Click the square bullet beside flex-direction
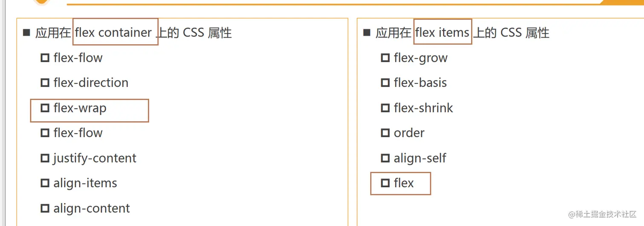644x226 pixels. tap(45, 83)
